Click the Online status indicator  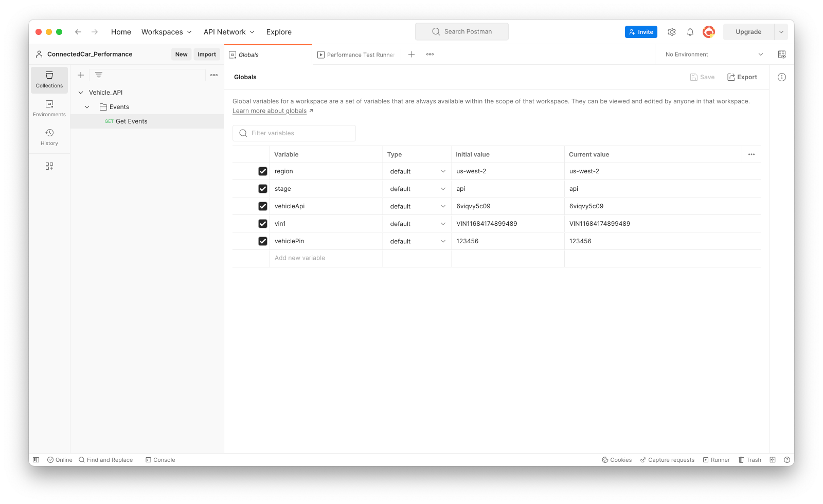tap(60, 460)
